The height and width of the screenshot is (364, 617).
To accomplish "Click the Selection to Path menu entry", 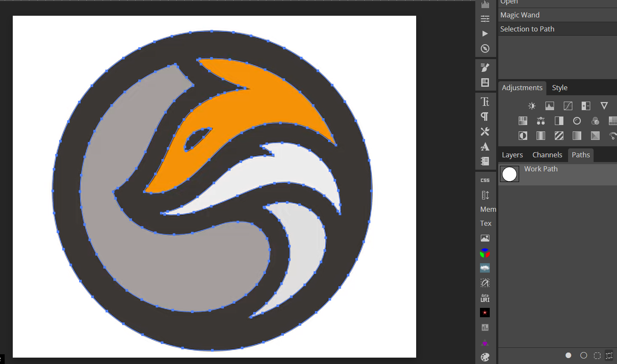I will [527, 28].
